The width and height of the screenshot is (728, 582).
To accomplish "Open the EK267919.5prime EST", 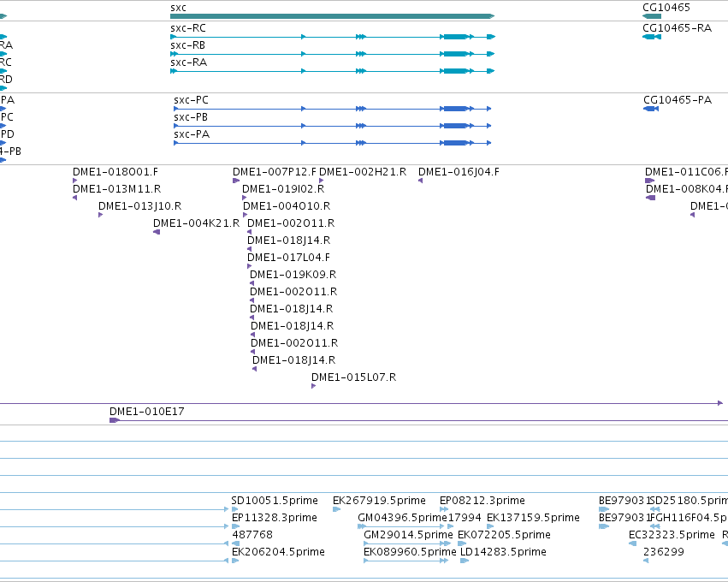I will pyautogui.click(x=336, y=509).
